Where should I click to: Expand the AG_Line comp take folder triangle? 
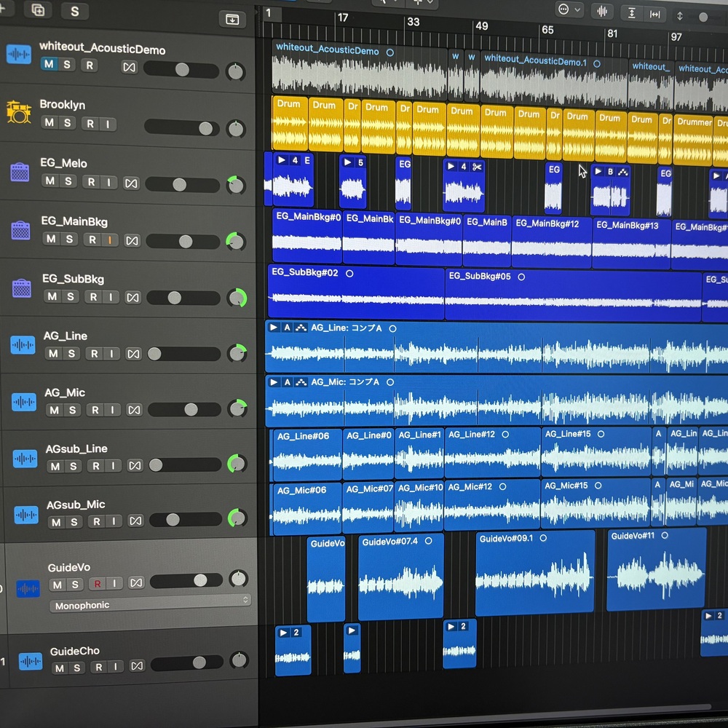click(x=274, y=328)
